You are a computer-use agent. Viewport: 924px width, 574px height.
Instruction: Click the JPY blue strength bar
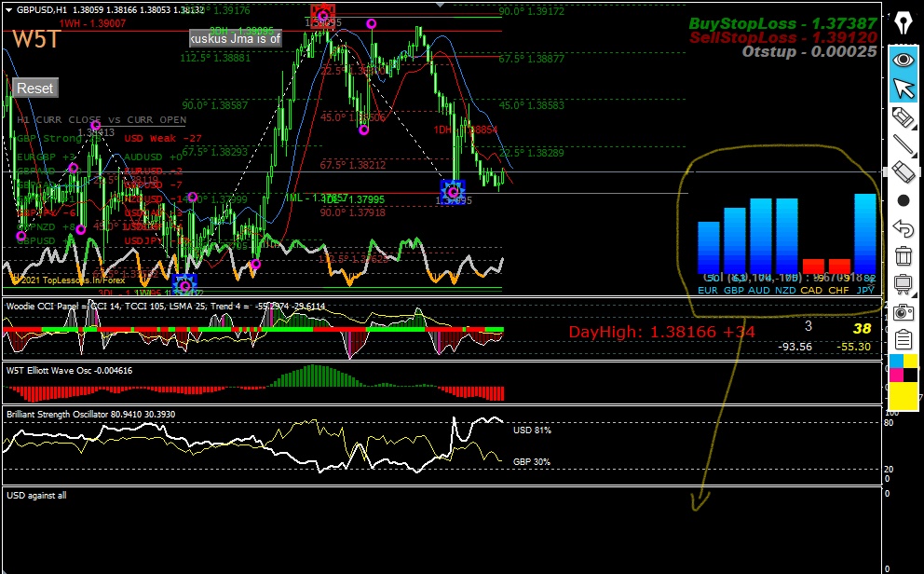pyautogui.click(x=865, y=233)
